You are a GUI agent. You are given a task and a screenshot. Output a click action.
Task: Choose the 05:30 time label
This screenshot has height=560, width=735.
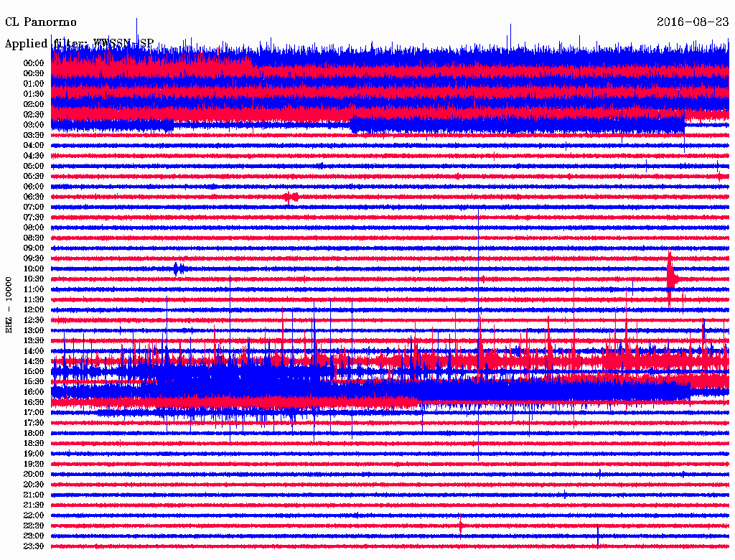[x=33, y=177]
